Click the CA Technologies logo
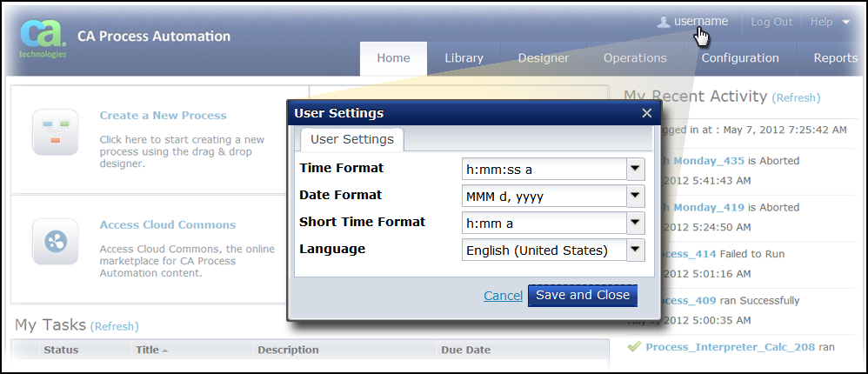The image size is (868, 374). (x=42, y=37)
